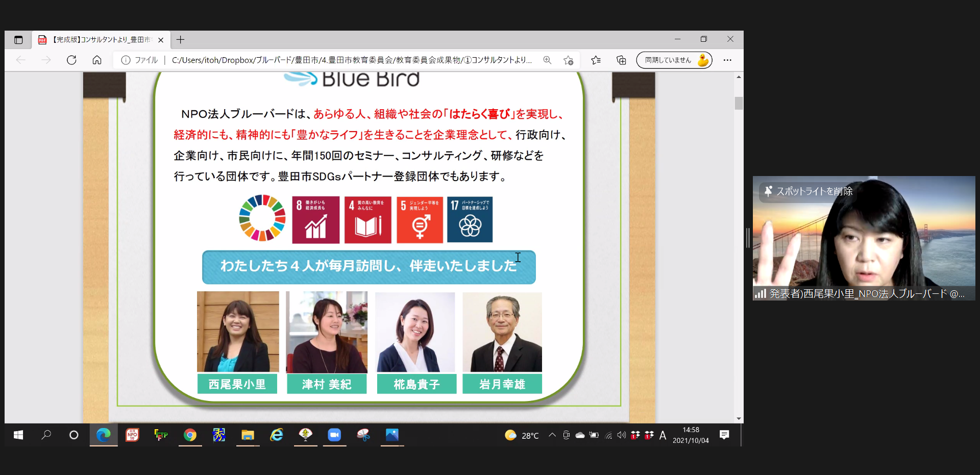980x475 pixels.
Task: Open Windows Search magnifier icon
Action: [46, 435]
